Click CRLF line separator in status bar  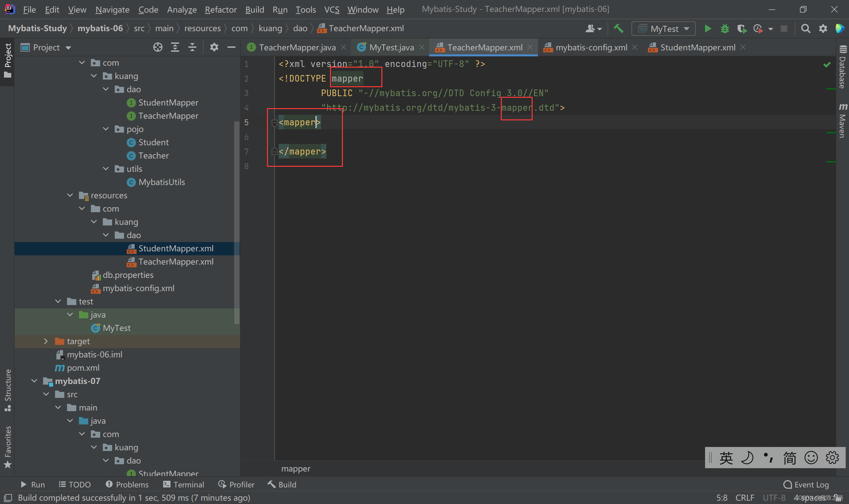point(745,498)
